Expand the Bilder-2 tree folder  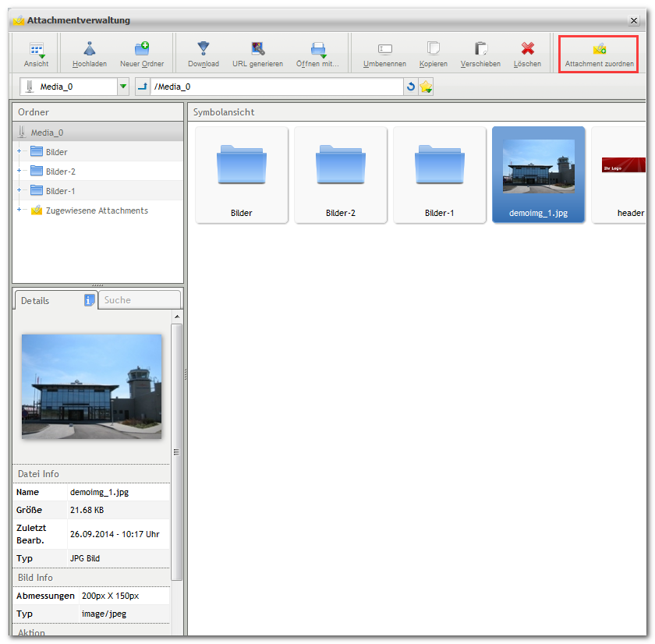pyautogui.click(x=19, y=171)
